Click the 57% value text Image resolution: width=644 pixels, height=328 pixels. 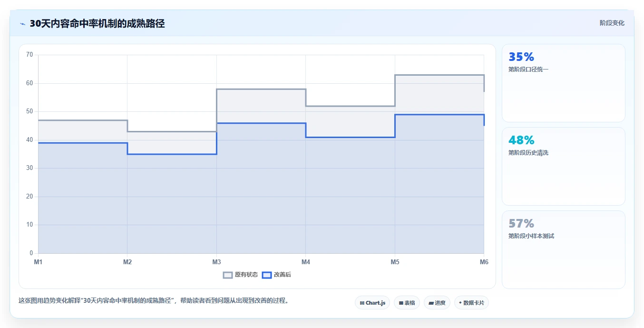(x=521, y=224)
